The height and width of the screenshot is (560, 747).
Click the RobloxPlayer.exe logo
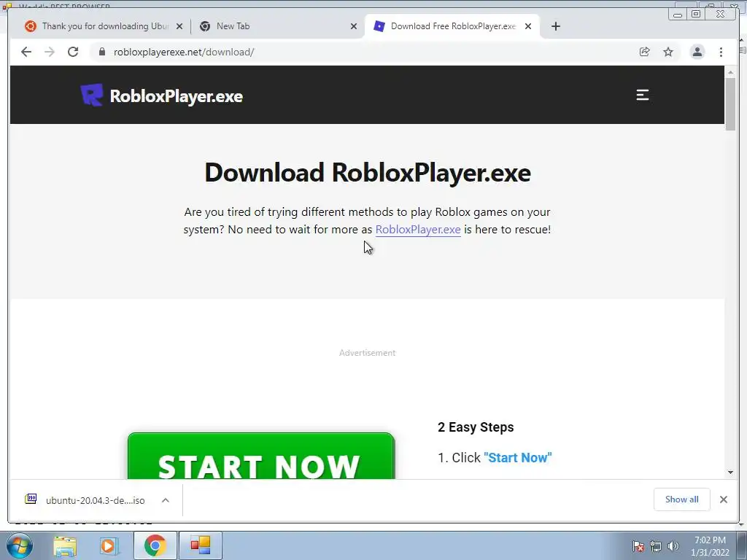(x=162, y=96)
